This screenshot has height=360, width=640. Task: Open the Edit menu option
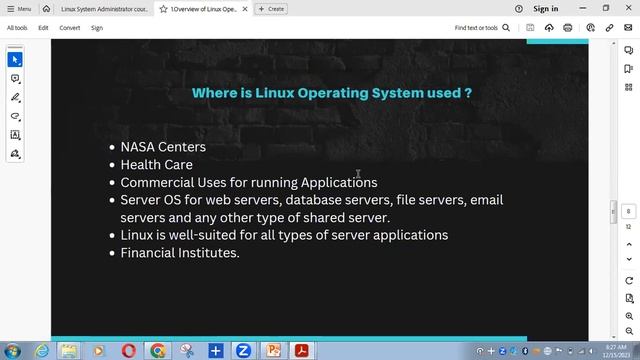43,28
